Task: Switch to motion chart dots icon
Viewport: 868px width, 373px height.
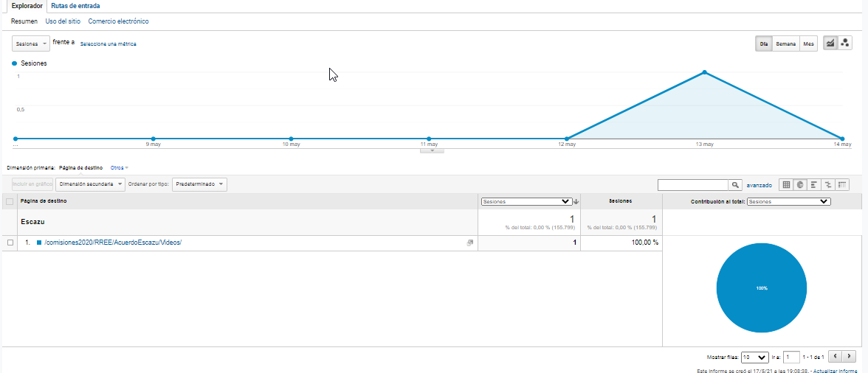Action: tap(844, 43)
